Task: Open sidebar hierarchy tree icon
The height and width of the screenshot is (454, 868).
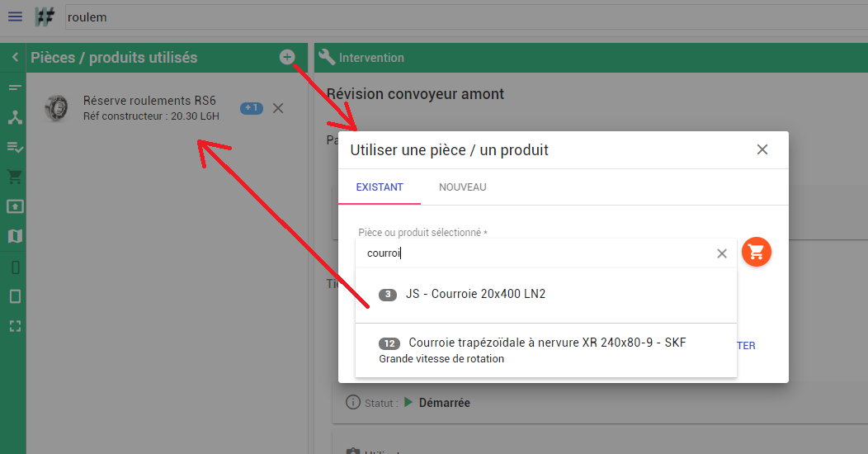Action: pos(15,117)
